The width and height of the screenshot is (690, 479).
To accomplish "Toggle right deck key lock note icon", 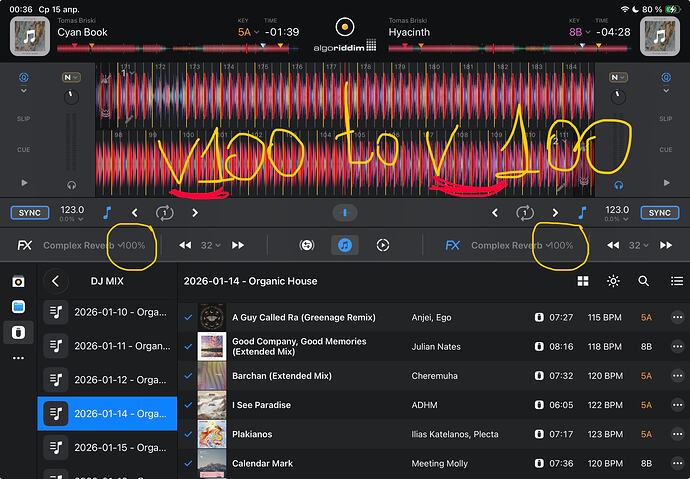I will [x=582, y=213].
